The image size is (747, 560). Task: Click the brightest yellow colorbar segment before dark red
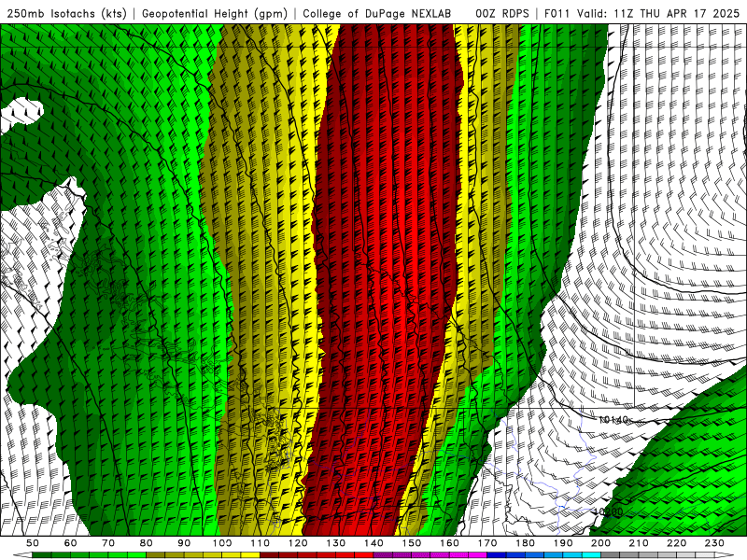coord(250,555)
